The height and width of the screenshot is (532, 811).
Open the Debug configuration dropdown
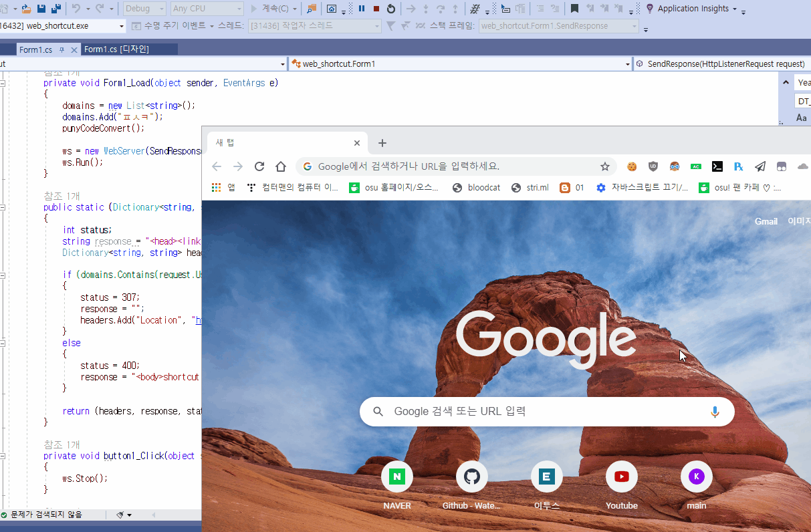[x=144, y=9]
